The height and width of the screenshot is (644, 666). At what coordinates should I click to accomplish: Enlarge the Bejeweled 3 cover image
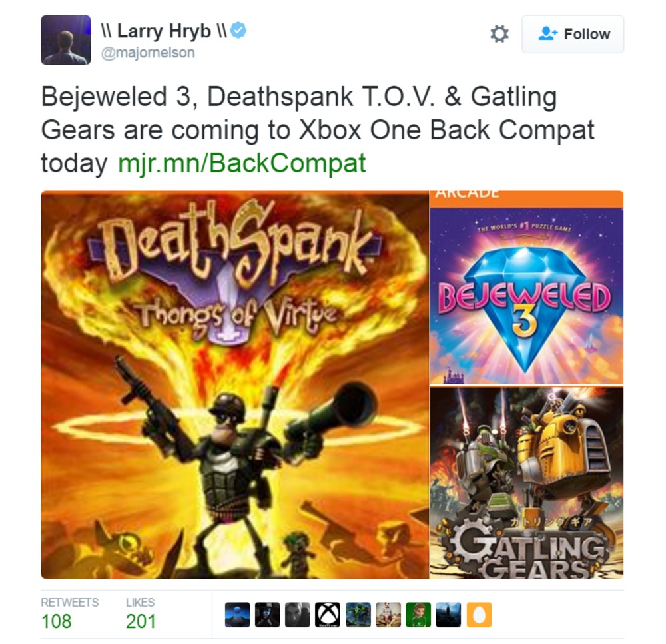tap(527, 288)
